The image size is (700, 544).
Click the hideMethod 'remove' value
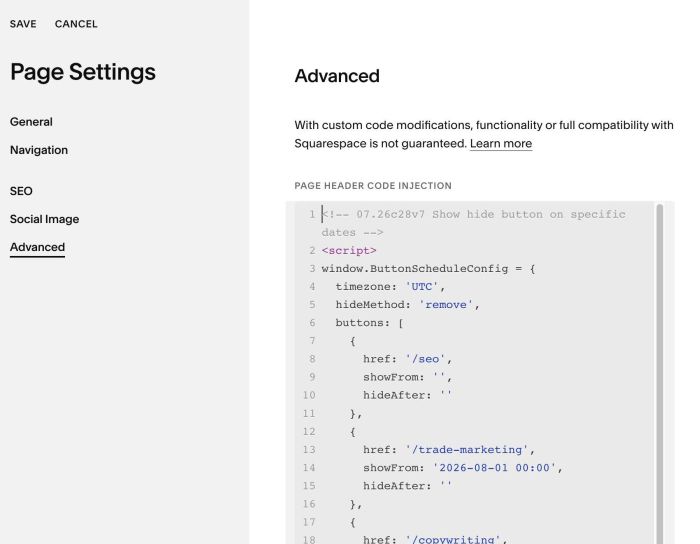[446, 305]
